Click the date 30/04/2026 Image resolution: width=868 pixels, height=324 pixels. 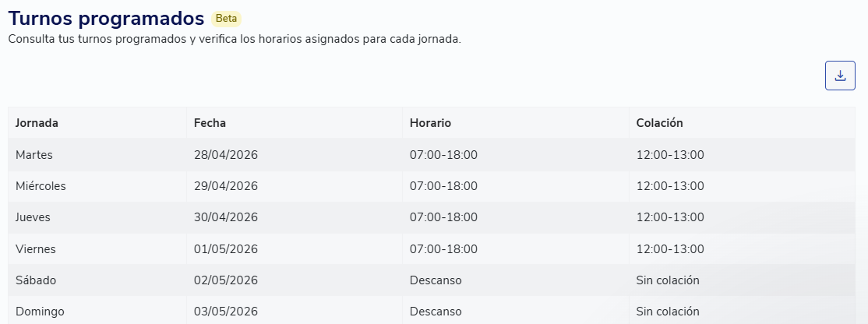point(226,217)
